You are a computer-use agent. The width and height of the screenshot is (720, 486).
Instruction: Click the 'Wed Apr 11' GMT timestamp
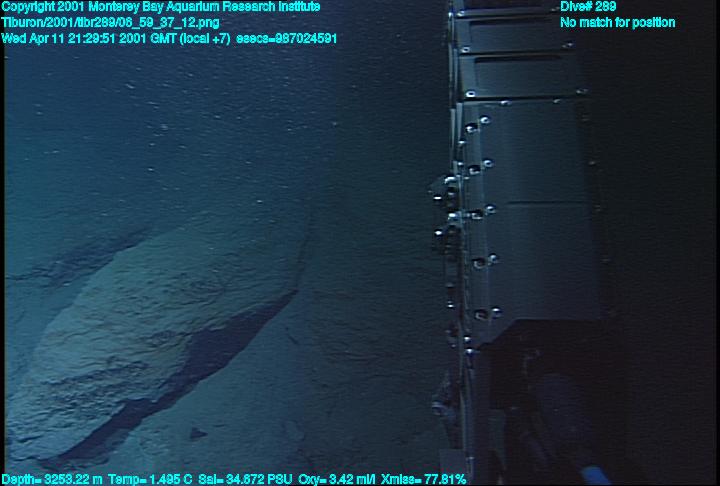click(116, 39)
